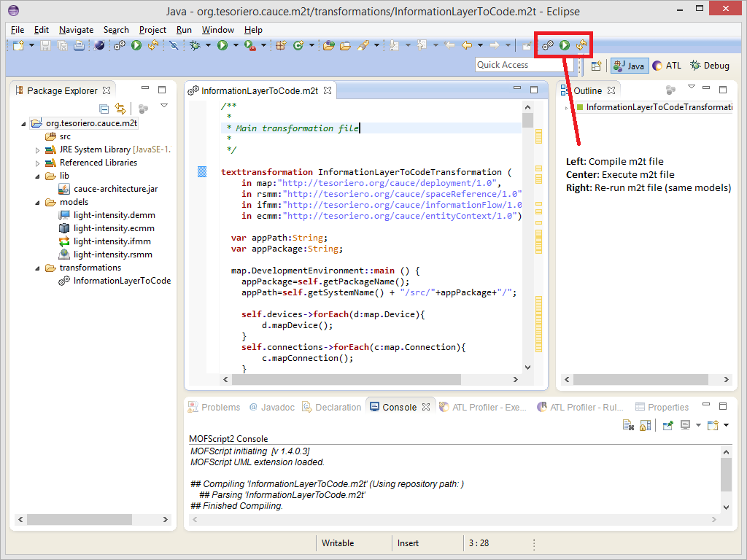Click the New Java Package toolbar icon
747x560 pixels.
pyautogui.click(x=280, y=45)
